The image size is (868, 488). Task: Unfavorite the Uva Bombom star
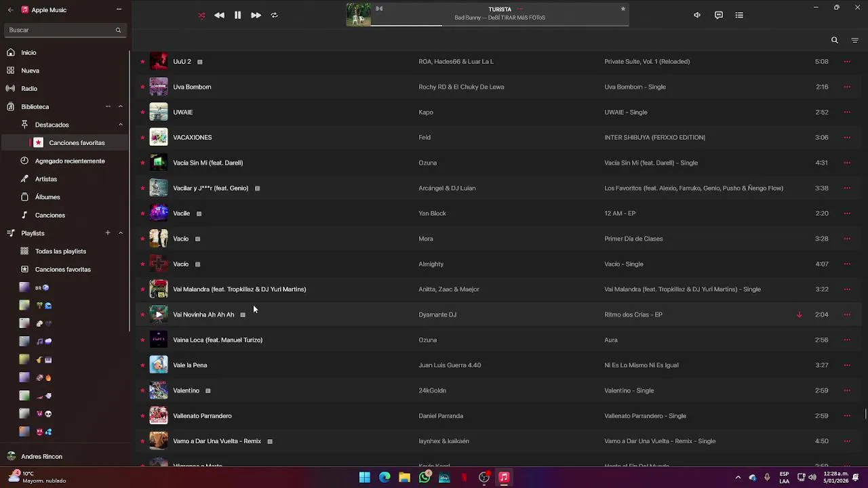(x=142, y=87)
